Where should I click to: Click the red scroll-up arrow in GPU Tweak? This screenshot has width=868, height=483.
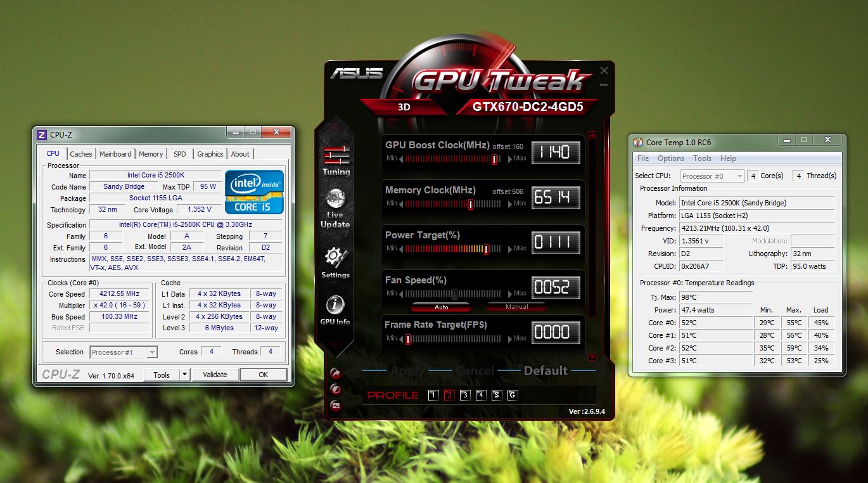point(592,134)
